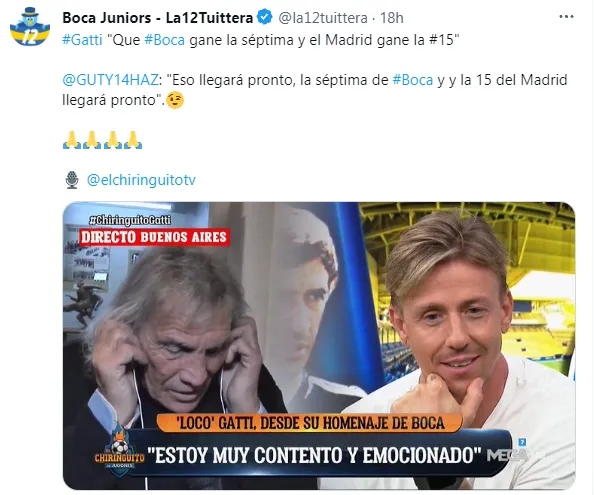
Task: Click the 'LOCO' GATTI orange caption banner
Action: click(x=310, y=423)
